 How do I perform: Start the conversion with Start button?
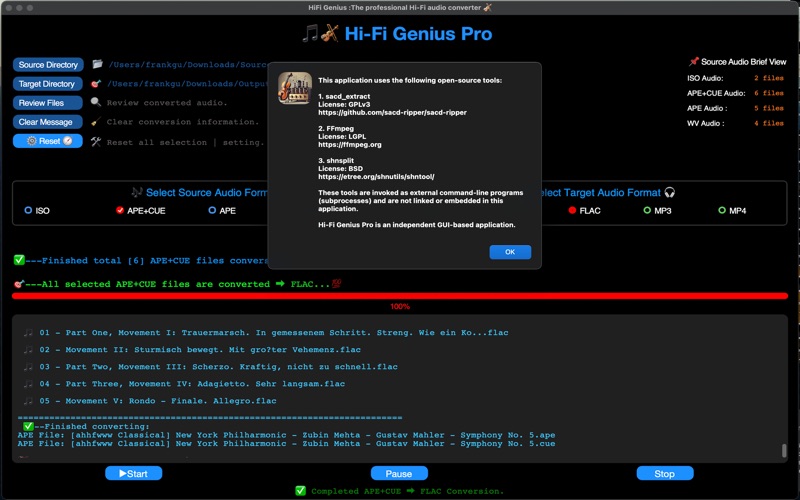click(134, 473)
